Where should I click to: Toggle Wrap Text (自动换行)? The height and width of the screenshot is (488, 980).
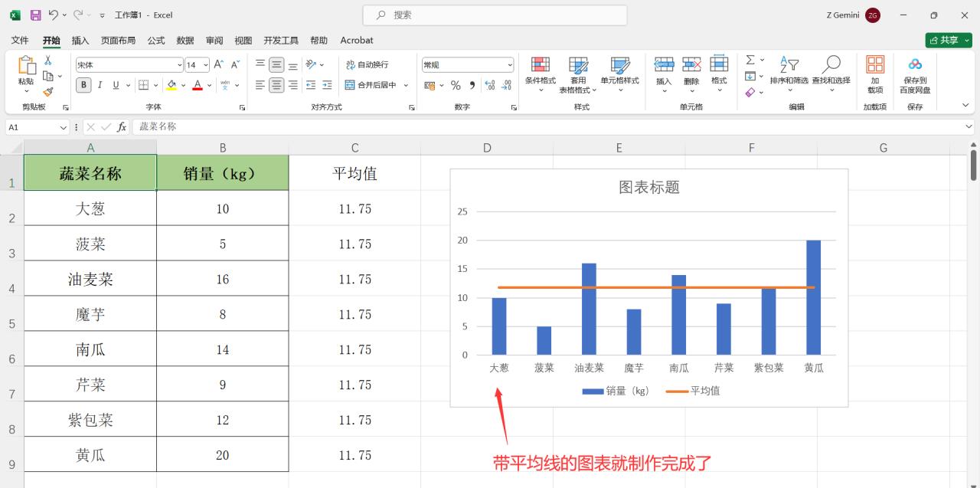(x=367, y=65)
